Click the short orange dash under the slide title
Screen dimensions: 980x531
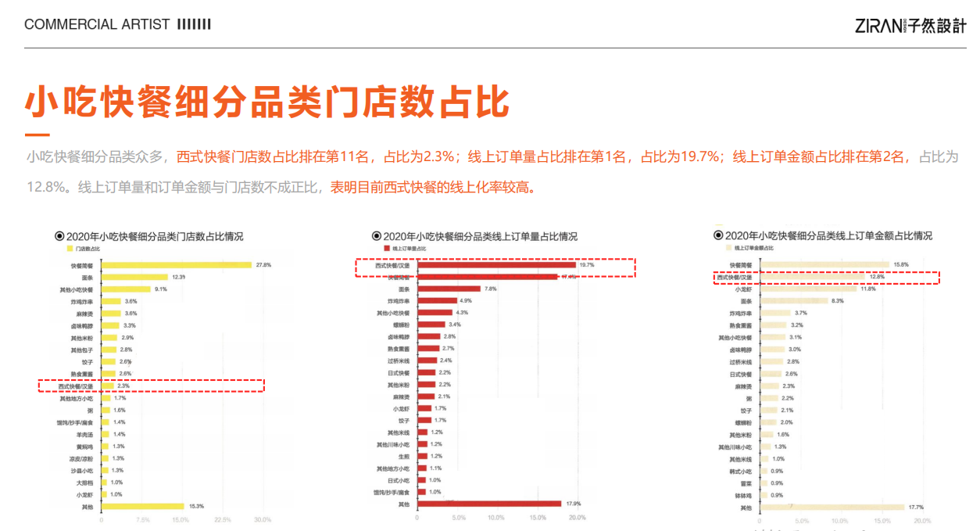tap(38, 135)
